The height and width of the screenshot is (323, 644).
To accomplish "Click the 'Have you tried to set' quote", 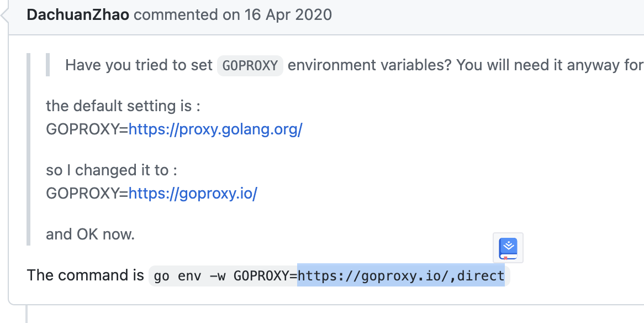I will (x=139, y=65).
